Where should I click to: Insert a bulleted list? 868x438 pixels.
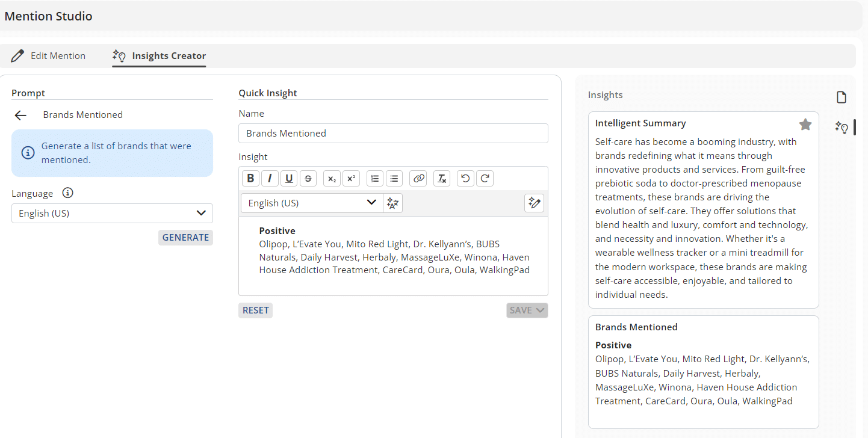tap(394, 178)
